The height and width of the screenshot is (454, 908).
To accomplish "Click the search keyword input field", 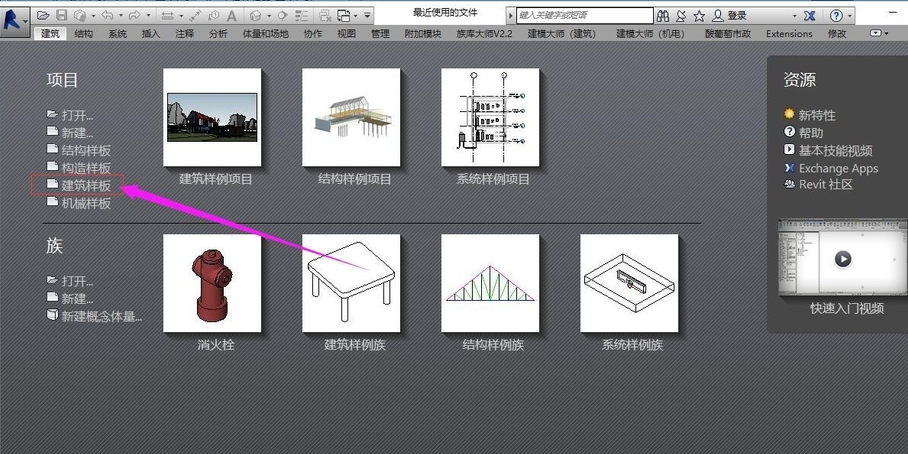I will [x=584, y=16].
